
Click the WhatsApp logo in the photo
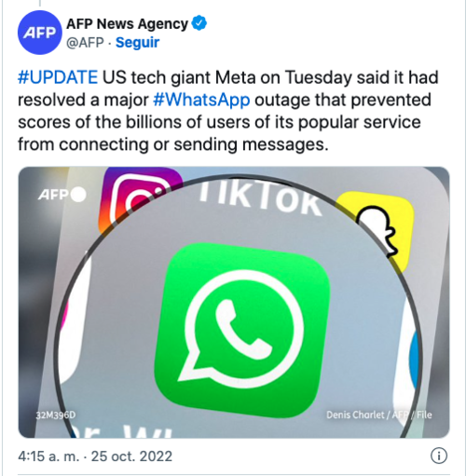click(242, 330)
